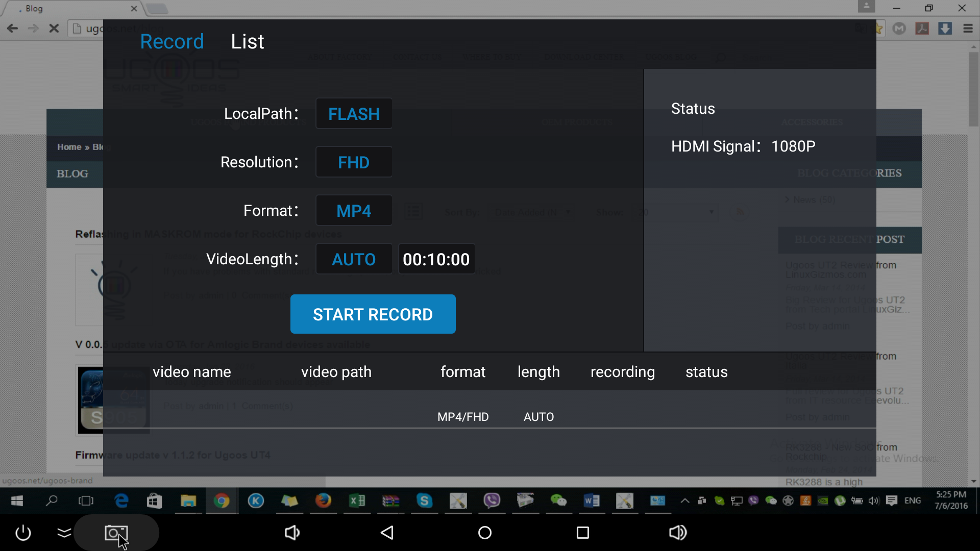
Task: Toggle the VideoLength AUTO option
Action: 354,259
